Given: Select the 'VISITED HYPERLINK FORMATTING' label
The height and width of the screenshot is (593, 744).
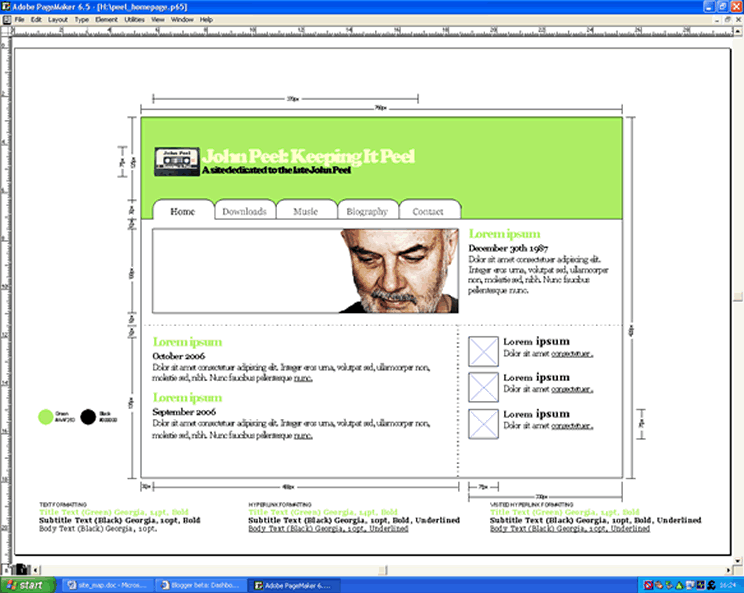Looking at the screenshot, I should coord(531,504).
